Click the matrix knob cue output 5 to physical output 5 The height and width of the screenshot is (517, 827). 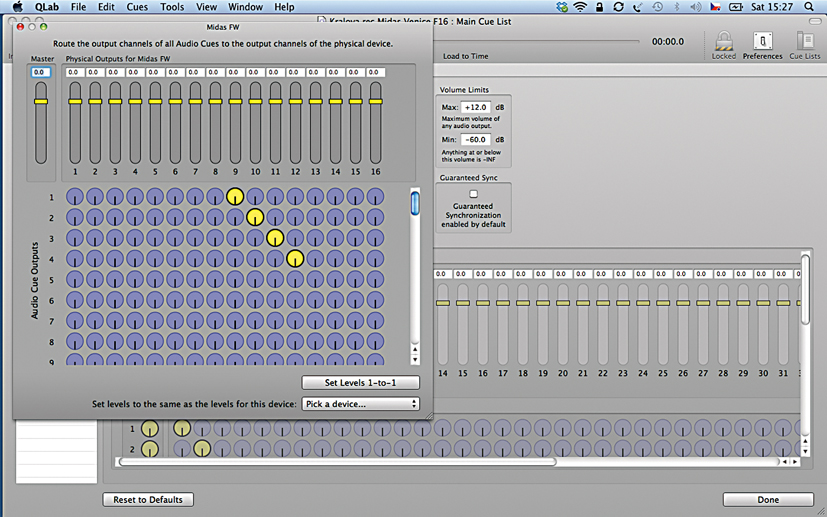coord(155,279)
